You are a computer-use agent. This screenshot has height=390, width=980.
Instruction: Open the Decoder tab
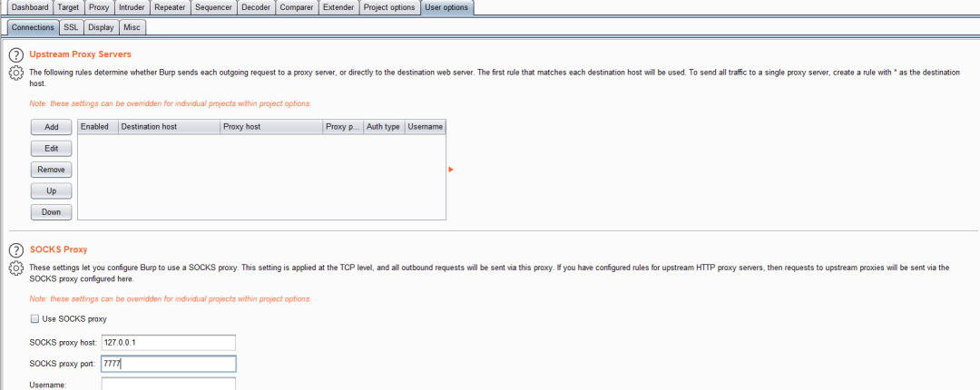point(256,7)
